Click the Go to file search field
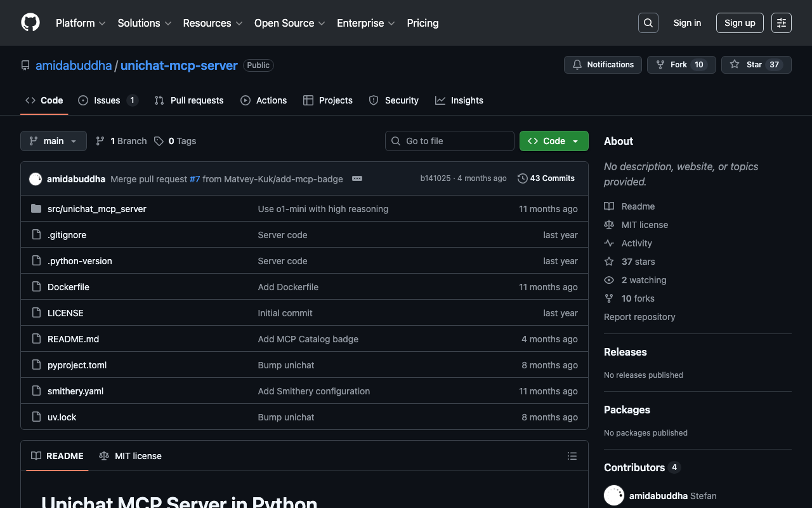This screenshot has width=812, height=508. 450,141
